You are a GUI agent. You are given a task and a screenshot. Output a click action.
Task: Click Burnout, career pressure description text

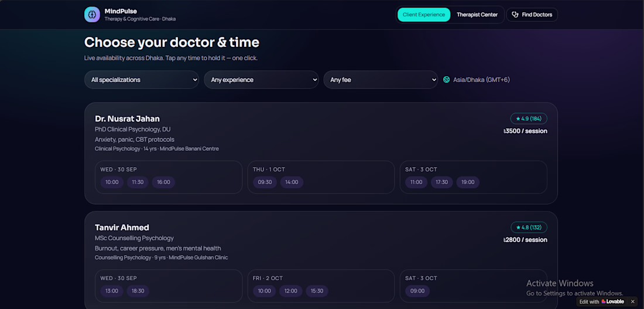pyautogui.click(x=157, y=248)
